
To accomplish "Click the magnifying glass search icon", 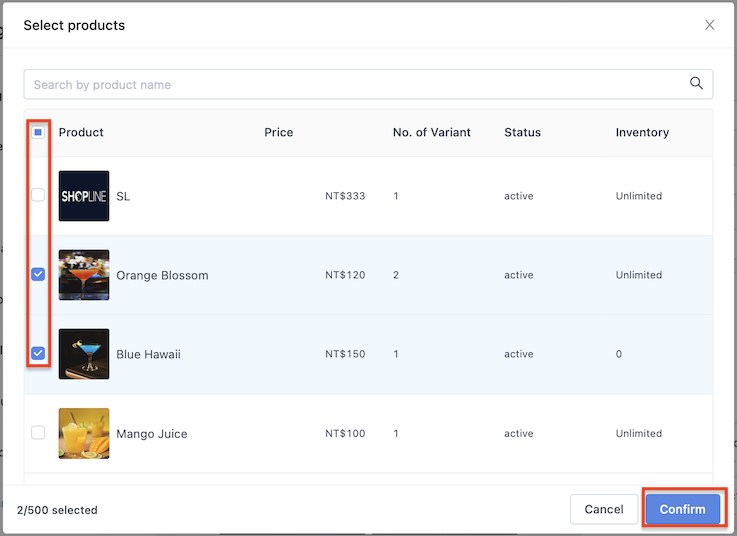I will coord(696,84).
